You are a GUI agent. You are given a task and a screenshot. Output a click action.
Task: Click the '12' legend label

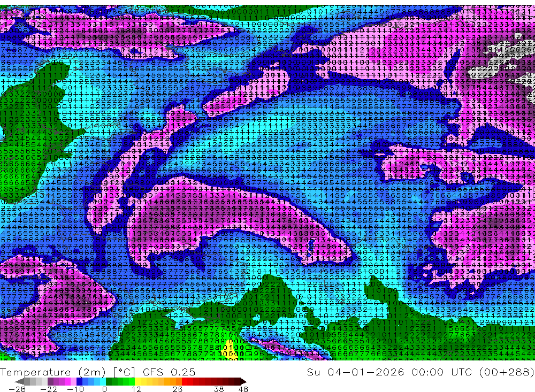[136, 389]
